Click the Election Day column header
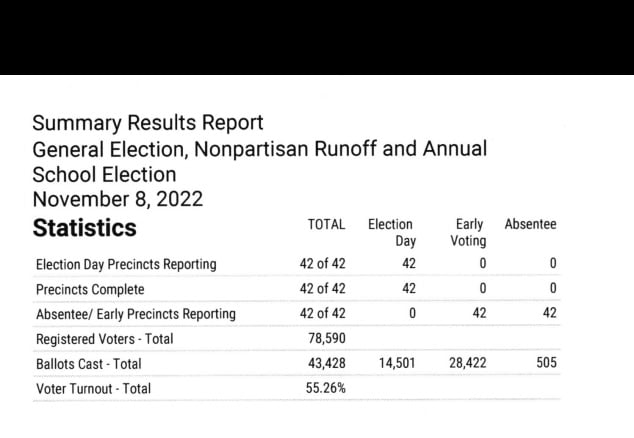This screenshot has width=634, height=438. (390, 232)
